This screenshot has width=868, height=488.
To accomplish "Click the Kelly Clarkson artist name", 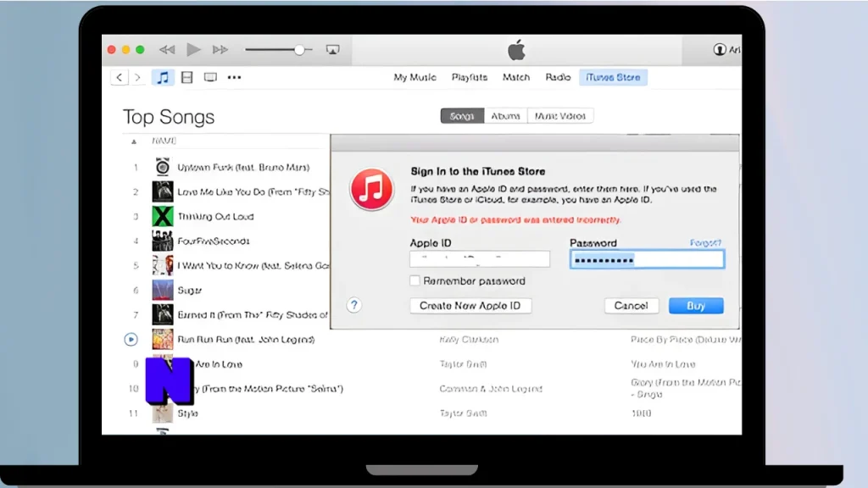I will point(469,339).
